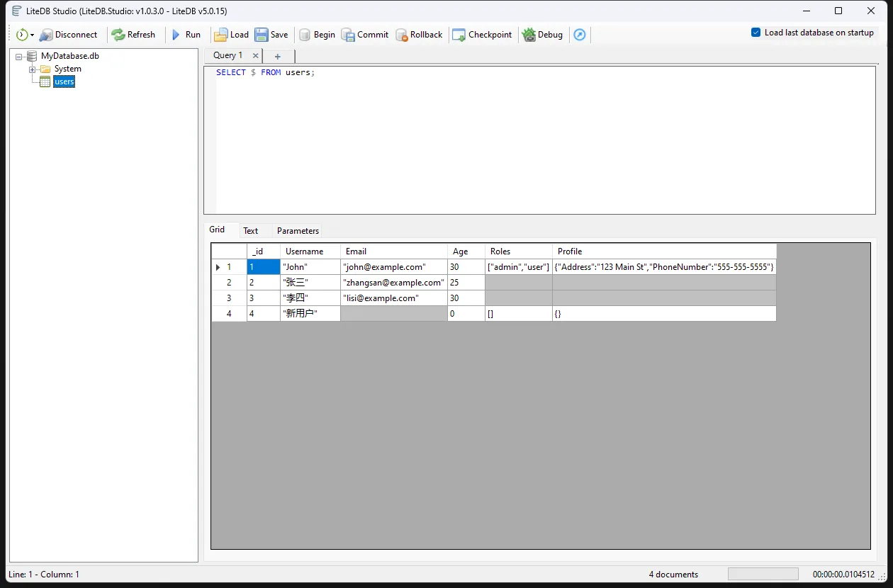893x588 pixels.
Task: Start a transaction with Begin icon
Action: tap(305, 35)
